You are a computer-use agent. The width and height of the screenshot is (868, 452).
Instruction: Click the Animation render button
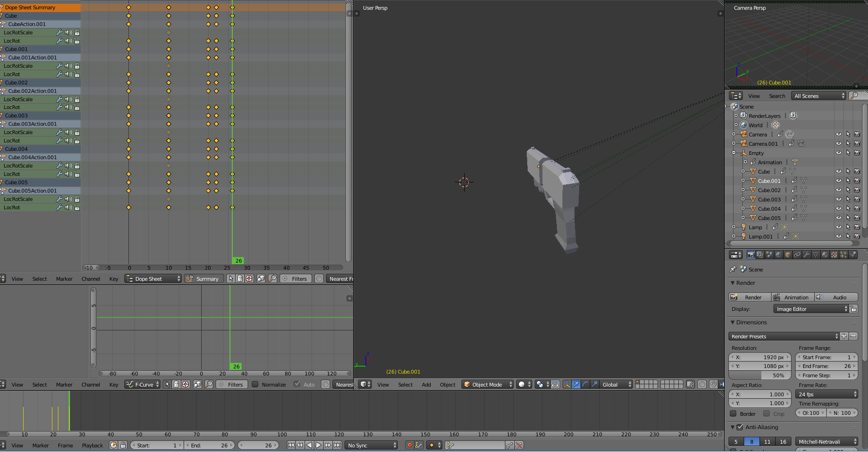(x=792, y=297)
